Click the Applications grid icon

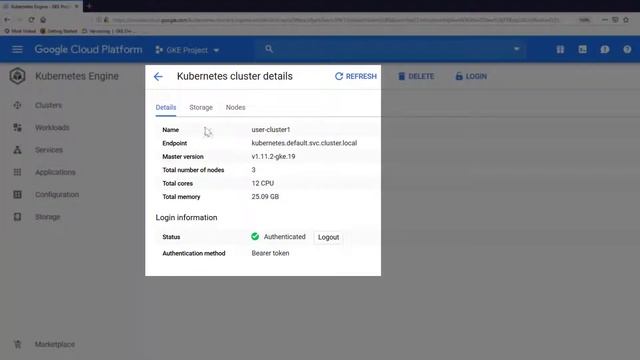point(17,172)
